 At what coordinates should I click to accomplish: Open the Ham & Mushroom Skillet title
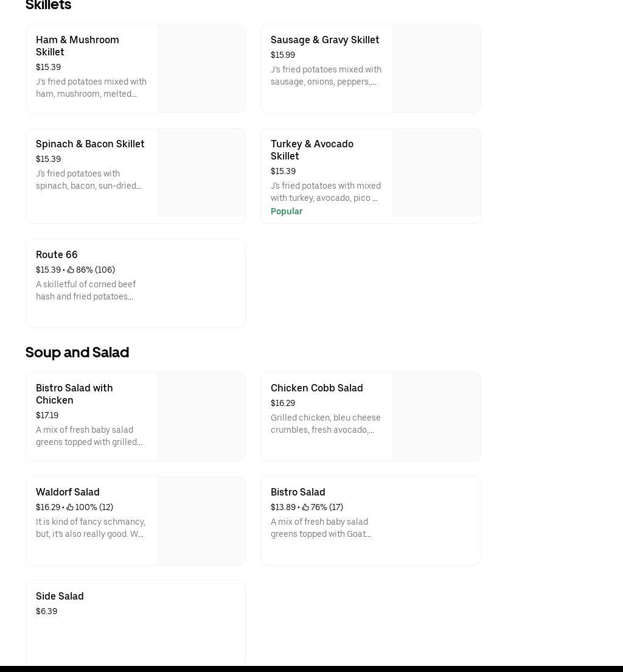(x=77, y=46)
